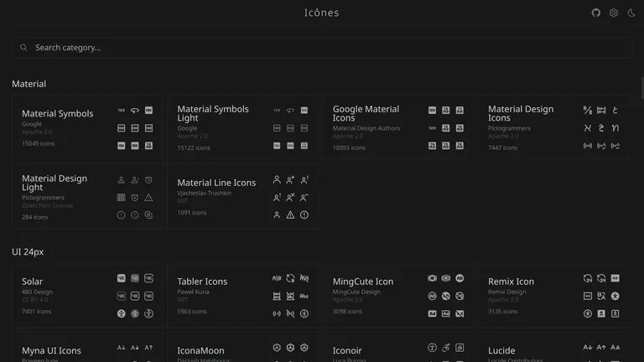Click the page vertical scrollbar
Image resolution: width=644 pixels, height=362 pixels.
(642, 88)
